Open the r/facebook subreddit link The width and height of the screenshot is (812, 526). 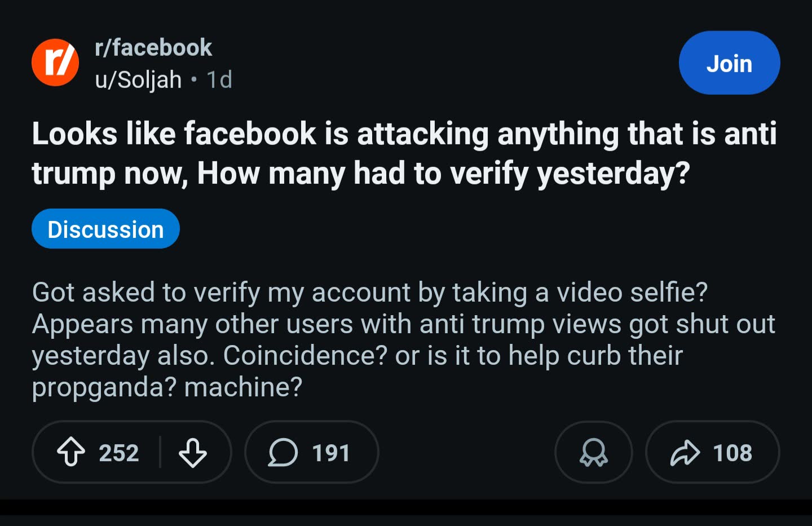pyautogui.click(x=153, y=48)
